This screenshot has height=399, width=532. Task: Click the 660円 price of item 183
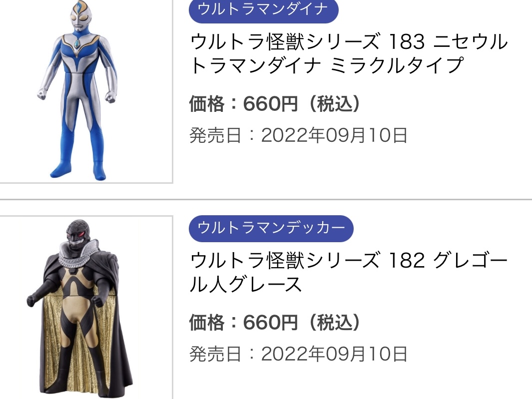click(270, 103)
